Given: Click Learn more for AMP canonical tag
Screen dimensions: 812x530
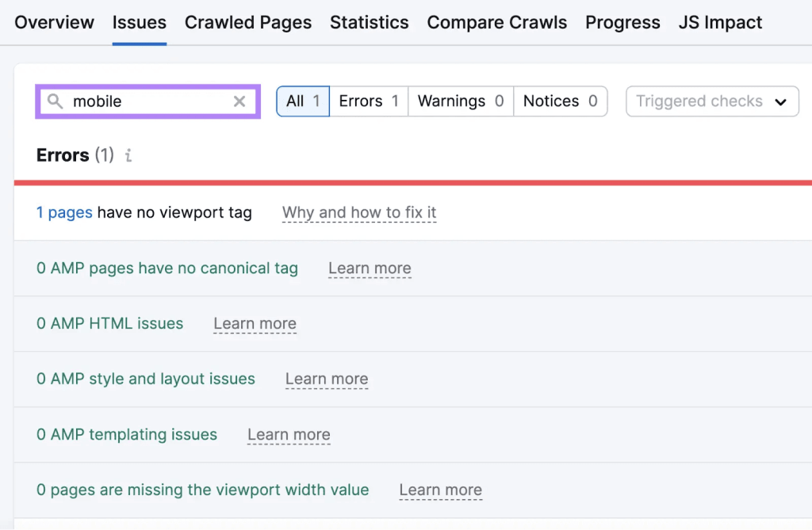Looking at the screenshot, I should (x=370, y=269).
